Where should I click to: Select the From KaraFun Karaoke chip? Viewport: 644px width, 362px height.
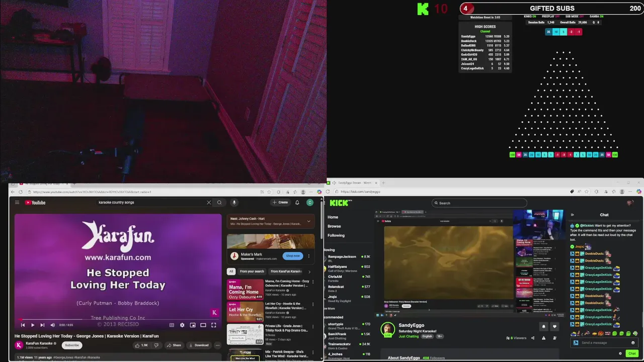[x=286, y=271]
